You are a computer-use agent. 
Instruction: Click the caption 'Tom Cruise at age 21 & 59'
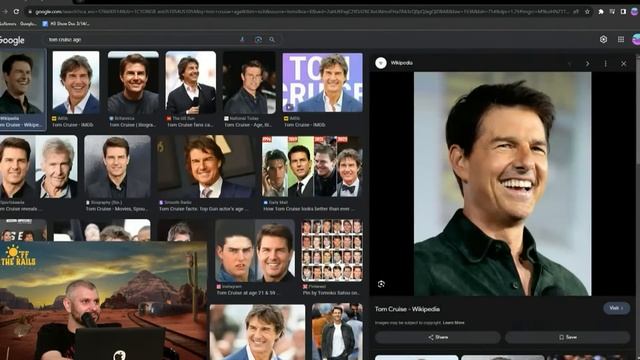coord(246,293)
